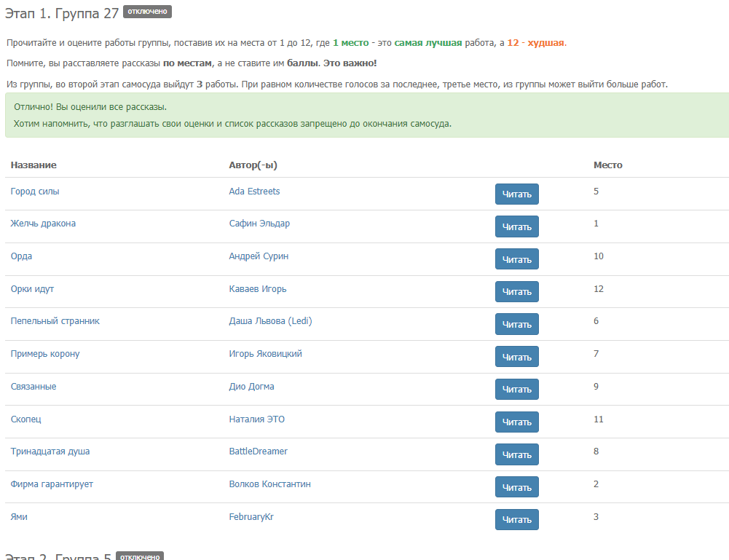Open author profile Андрей Сурин
This screenshot has width=729, height=560.
259,256
